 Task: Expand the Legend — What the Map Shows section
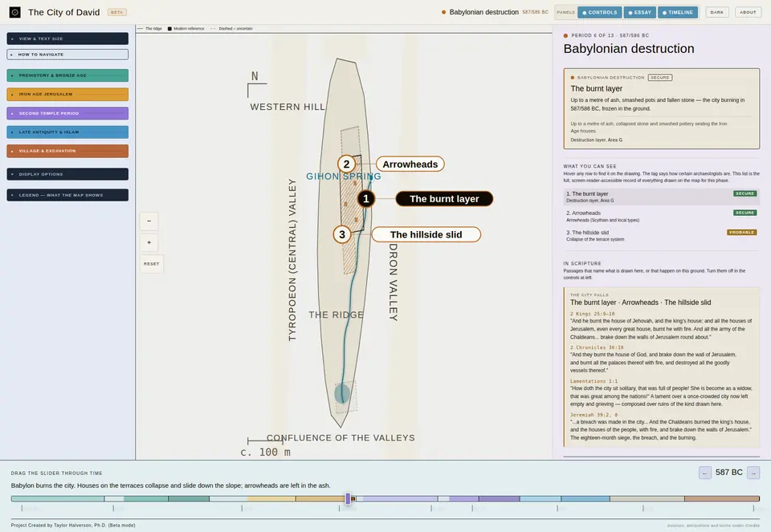67,195
